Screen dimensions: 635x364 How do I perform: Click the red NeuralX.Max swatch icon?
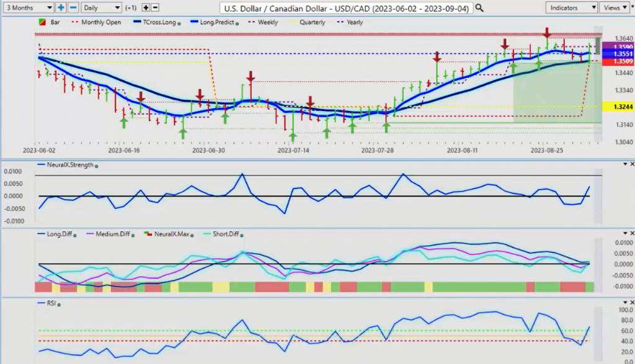149,234
